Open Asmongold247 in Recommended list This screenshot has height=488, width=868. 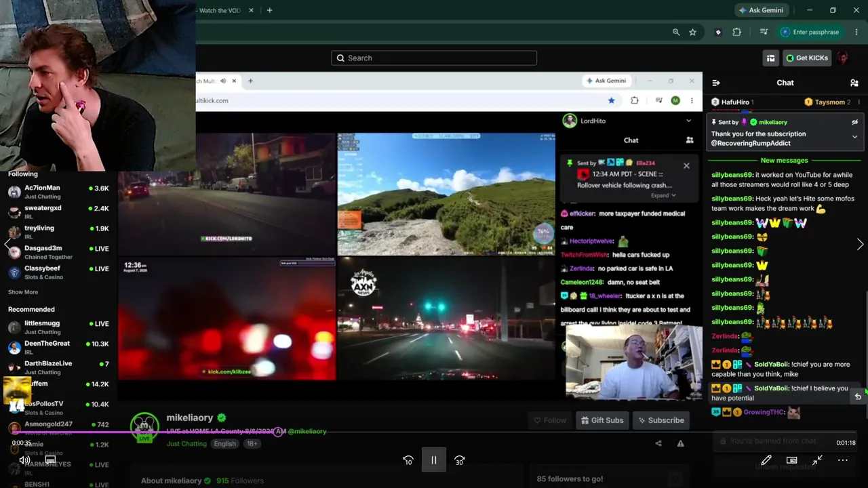pyautogui.click(x=58, y=428)
